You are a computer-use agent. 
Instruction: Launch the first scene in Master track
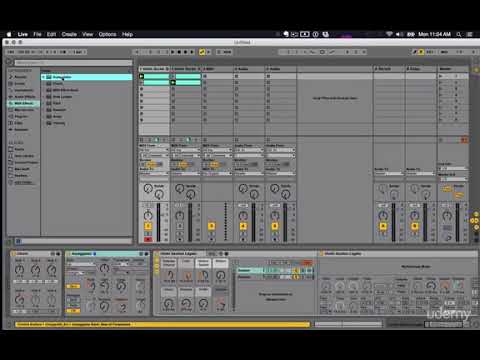coord(441,76)
